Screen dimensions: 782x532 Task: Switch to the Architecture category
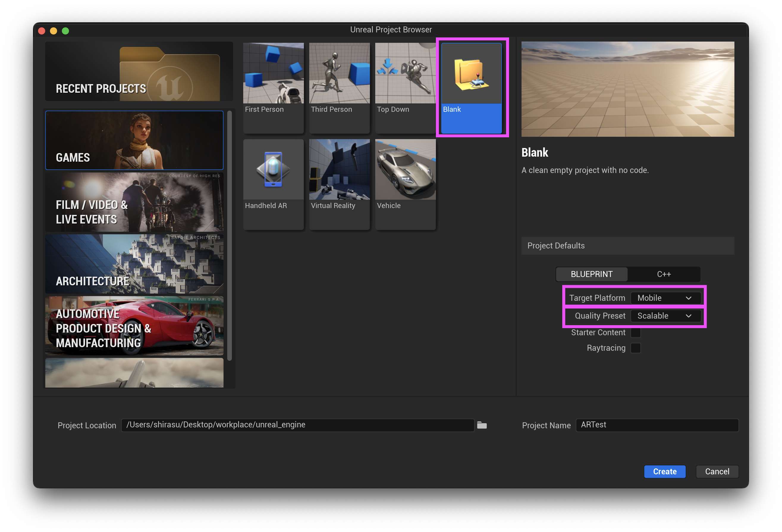point(134,264)
